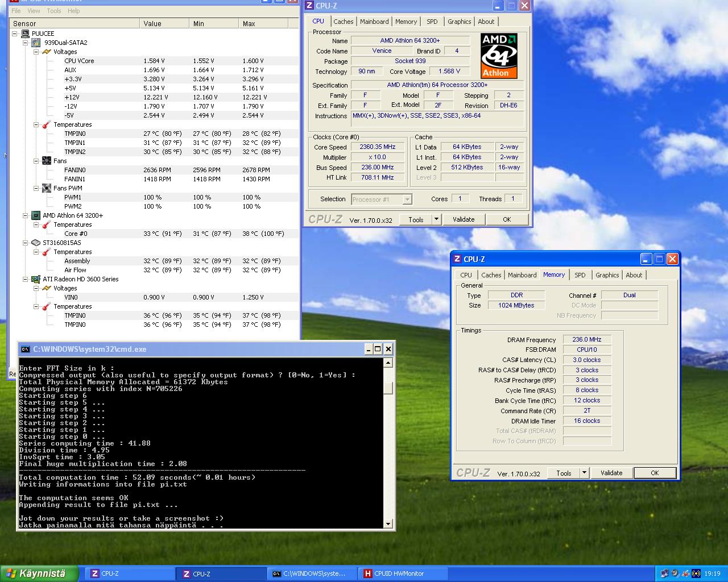Image resolution: width=728 pixels, height=582 pixels.
Task: Click the Fans PWM icon in HWMonitor
Action: coord(47,188)
